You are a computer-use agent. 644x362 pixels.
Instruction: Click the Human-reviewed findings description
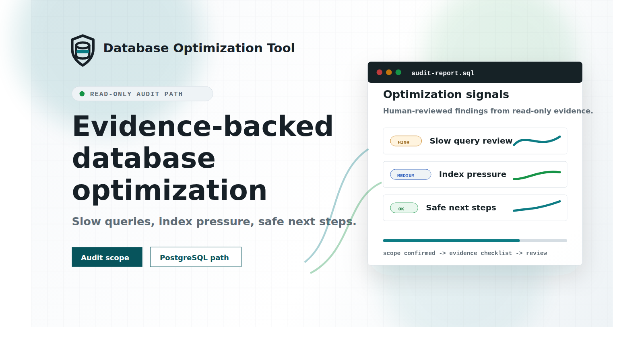coord(488,111)
